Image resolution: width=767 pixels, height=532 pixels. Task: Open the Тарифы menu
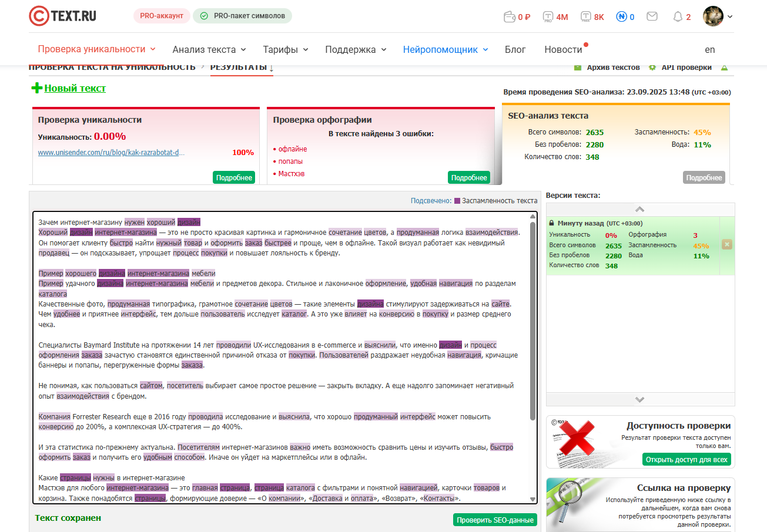pos(286,49)
